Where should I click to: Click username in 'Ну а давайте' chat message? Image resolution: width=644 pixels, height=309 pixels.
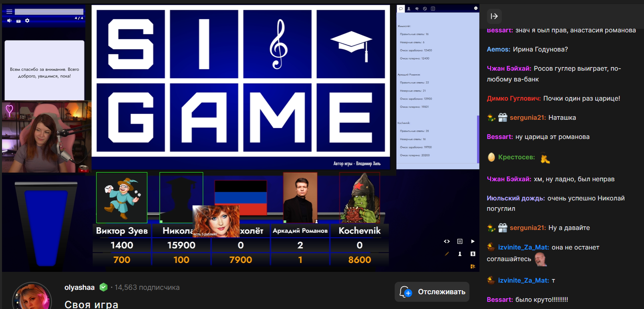528,228
